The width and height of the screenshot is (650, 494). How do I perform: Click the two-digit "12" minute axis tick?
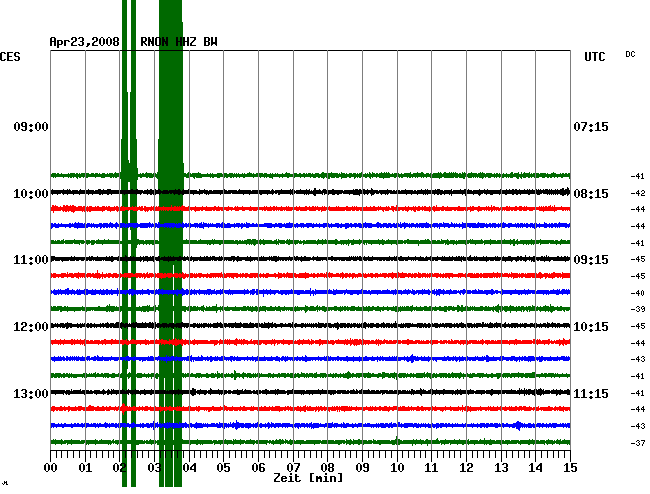(466, 468)
